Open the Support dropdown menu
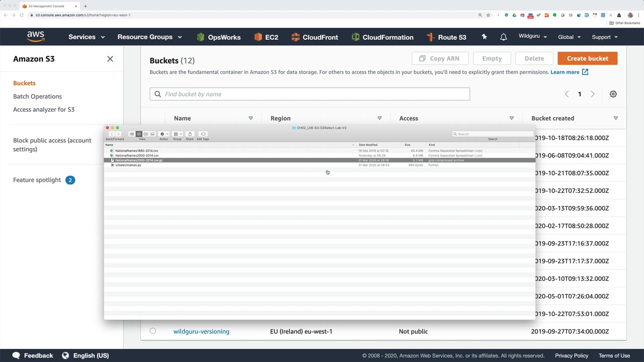The image size is (644, 362). click(x=604, y=37)
